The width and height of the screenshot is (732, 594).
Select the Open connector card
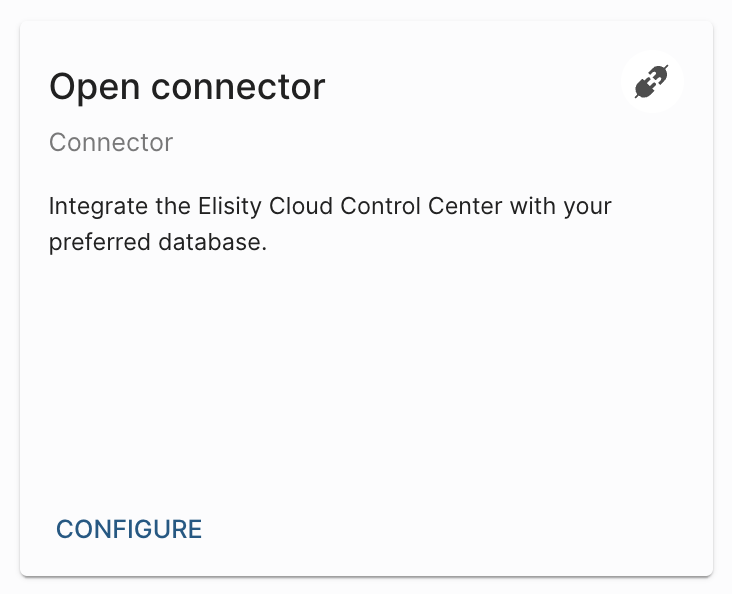click(366, 299)
